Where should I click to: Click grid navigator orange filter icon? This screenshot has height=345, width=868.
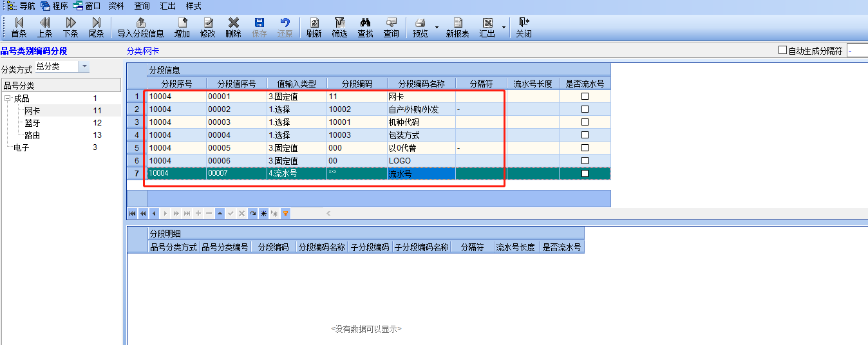(286, 213)
